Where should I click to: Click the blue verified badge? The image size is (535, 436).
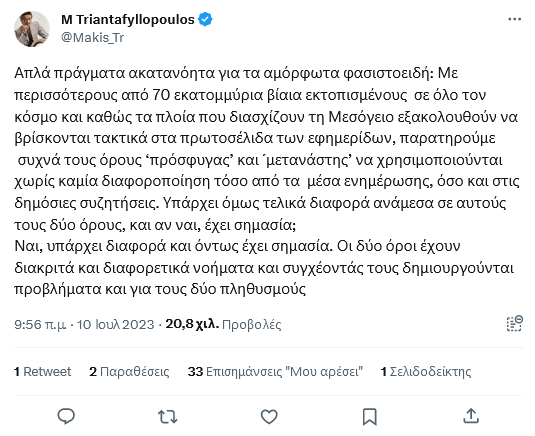(205, 19)
